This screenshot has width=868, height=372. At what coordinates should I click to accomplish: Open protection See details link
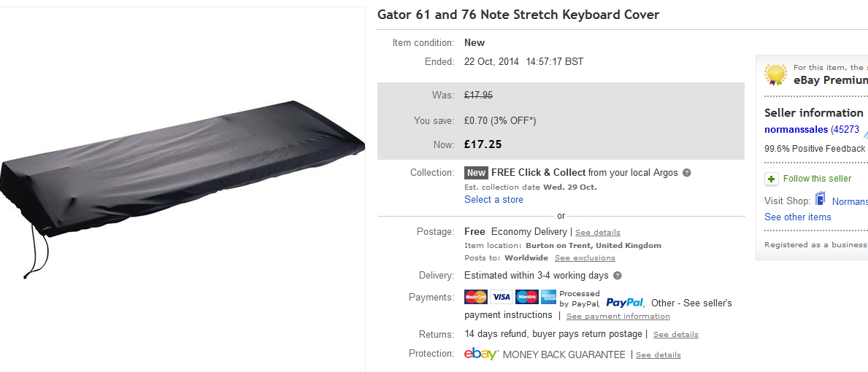[658, 355]
